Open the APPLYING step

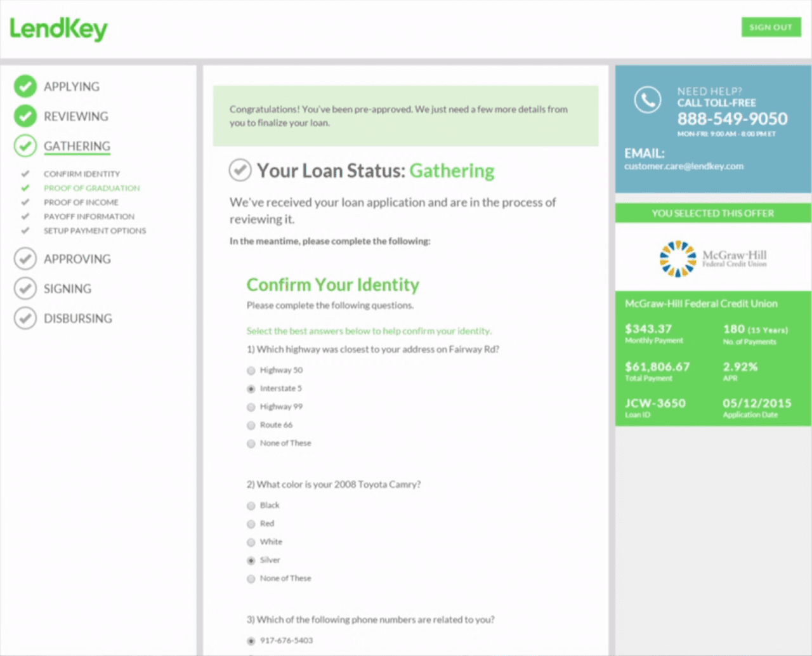point(72,87)
